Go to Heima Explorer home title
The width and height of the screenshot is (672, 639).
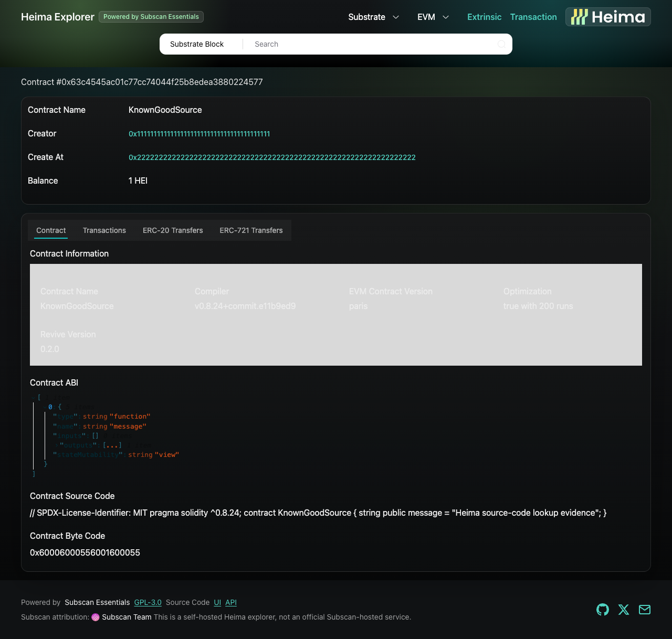(58, 17)
